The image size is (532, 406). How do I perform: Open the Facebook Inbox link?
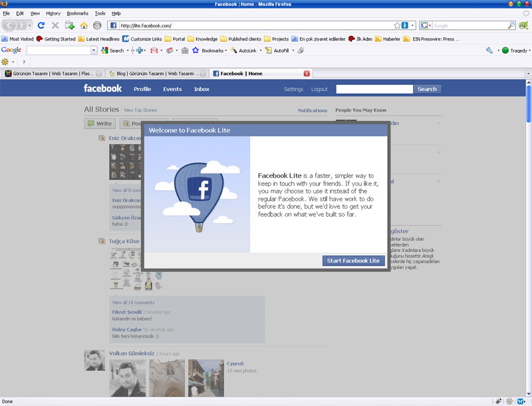click(x=201, y=89)
